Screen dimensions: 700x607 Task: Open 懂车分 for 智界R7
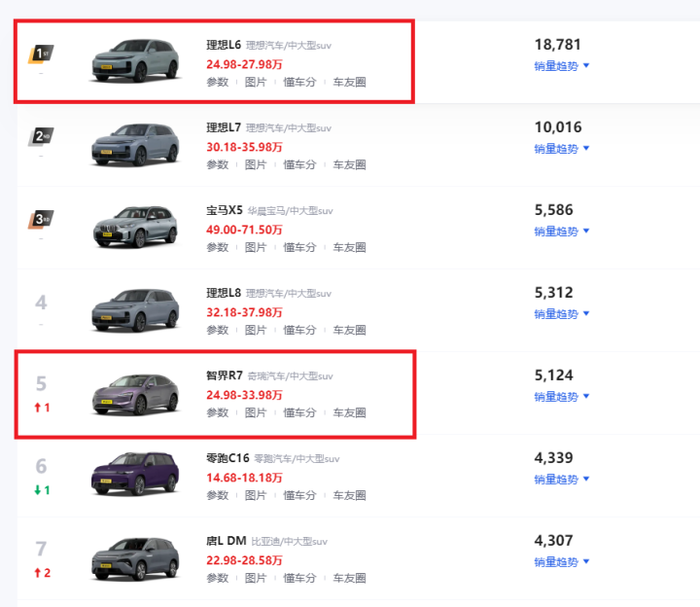299,413
